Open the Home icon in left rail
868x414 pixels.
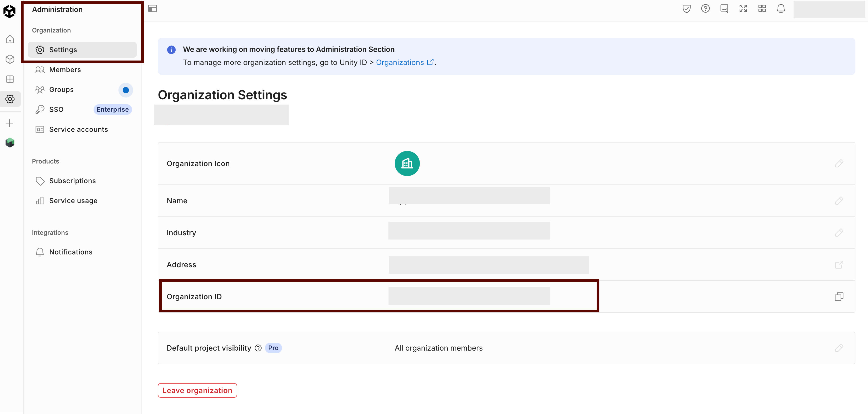(10, 39)
